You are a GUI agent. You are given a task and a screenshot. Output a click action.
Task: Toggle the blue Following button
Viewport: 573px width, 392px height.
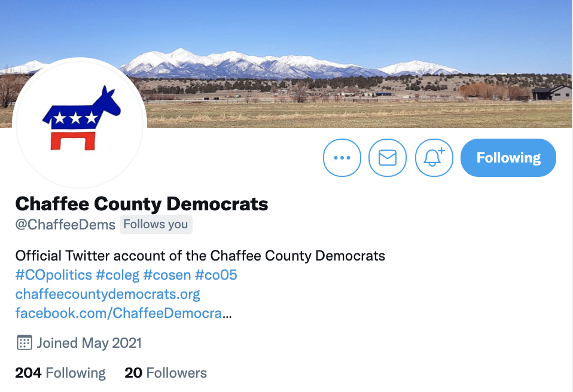tap(508, 158)
